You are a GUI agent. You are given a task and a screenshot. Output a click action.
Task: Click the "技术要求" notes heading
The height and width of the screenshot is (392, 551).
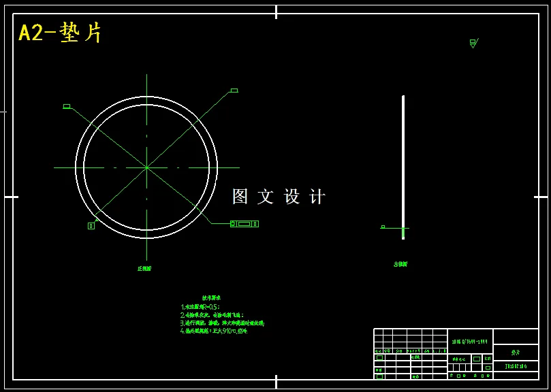click(x=211, y=298)
